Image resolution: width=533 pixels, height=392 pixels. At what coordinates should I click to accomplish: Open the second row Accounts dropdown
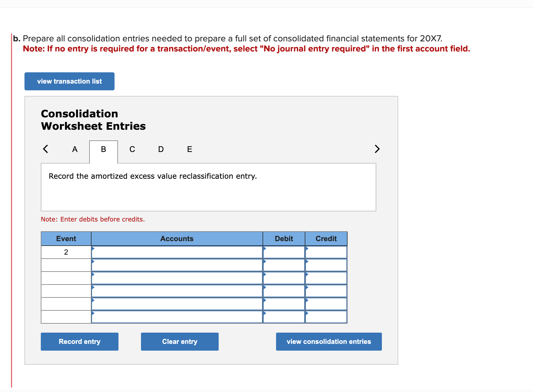click(176, 265)
